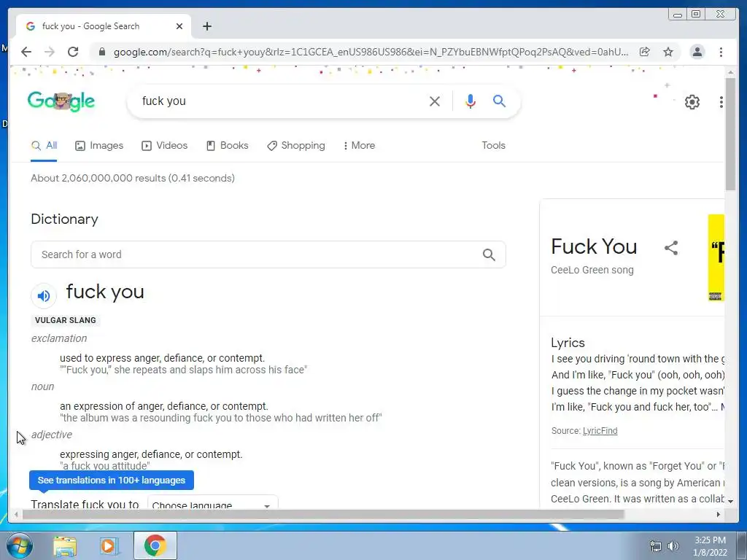Click the yellow album cover thumbnail
This screenshot has height=560, width=747.
pyautogui.click(x=716, y=257)
